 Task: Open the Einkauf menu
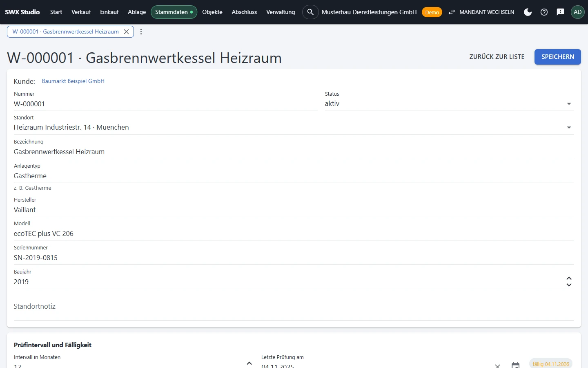pos(109,12)
